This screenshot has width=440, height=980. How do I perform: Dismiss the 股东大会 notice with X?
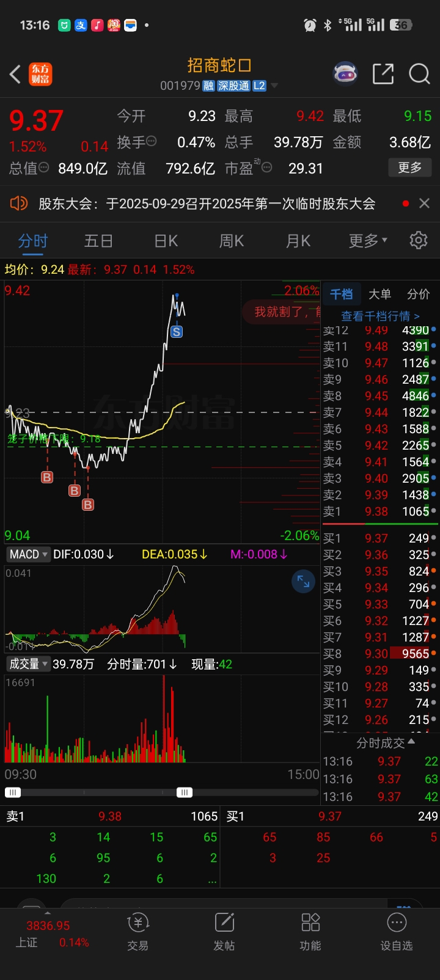425,203
